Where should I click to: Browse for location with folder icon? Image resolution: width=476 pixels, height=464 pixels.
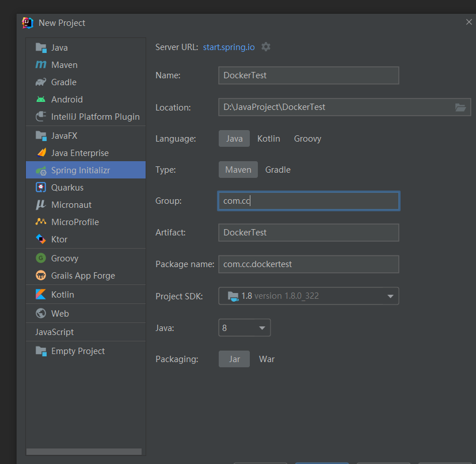pos(460,107)
